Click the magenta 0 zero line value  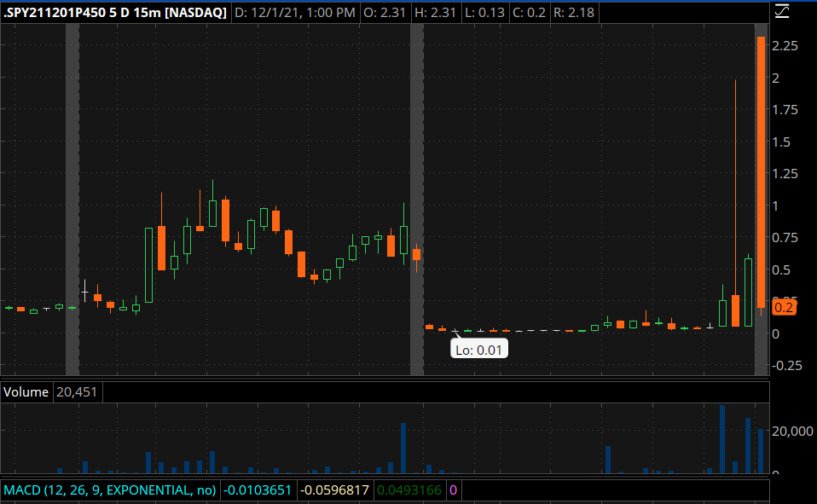(454, 490)
